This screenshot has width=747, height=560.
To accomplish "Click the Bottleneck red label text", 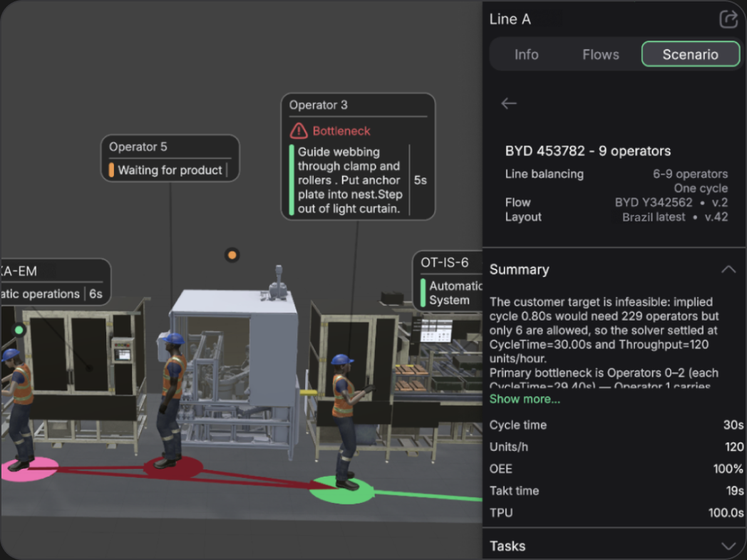I will coord(341,131).
